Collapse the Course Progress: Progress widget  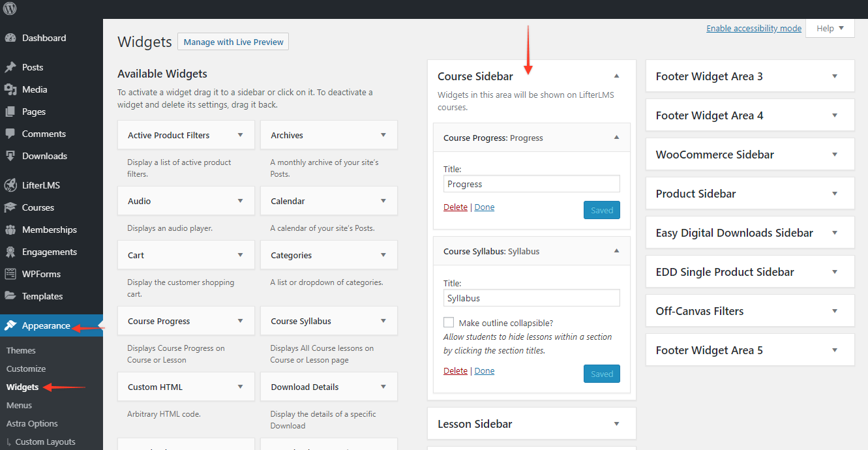pyautogui.click(x=616, y=138)
